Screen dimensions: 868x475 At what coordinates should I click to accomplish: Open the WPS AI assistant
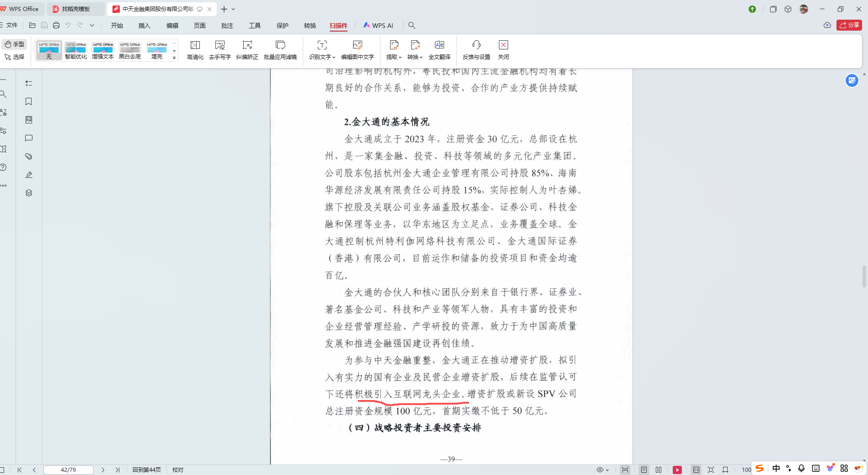(378, 26)
